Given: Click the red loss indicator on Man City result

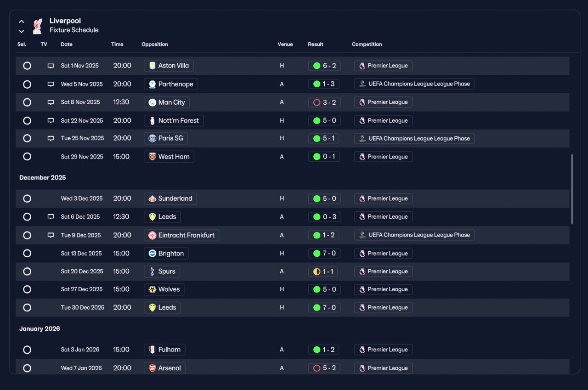Looking at the screenshot, I should [x=317, y=102].
